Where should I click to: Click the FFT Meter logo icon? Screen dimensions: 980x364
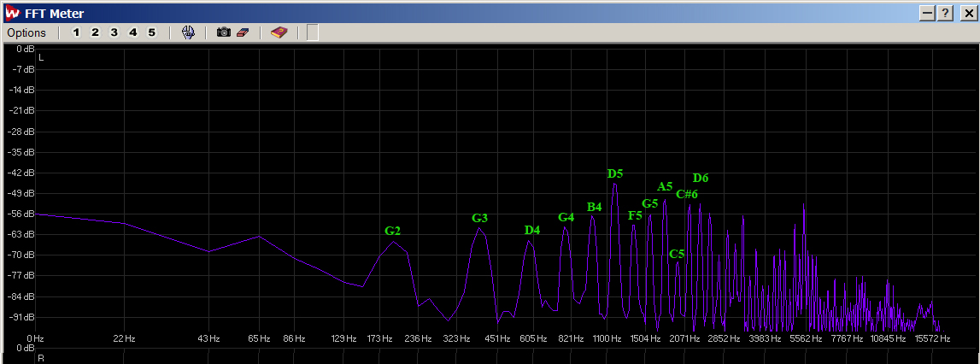(11, 12)
